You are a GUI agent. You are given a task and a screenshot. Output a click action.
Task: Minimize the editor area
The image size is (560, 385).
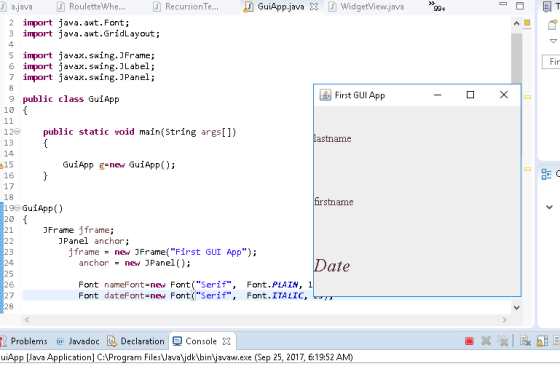click(x=503, y=4)
